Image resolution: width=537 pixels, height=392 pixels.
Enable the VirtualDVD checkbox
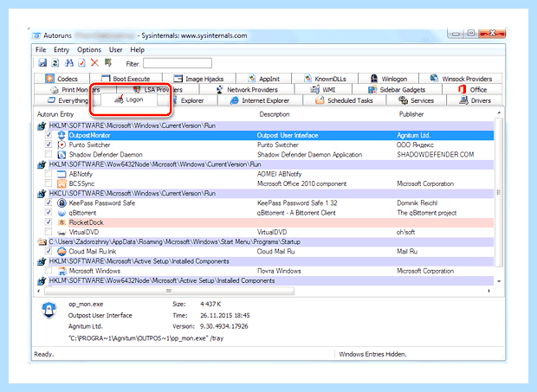tap(49, 232)
